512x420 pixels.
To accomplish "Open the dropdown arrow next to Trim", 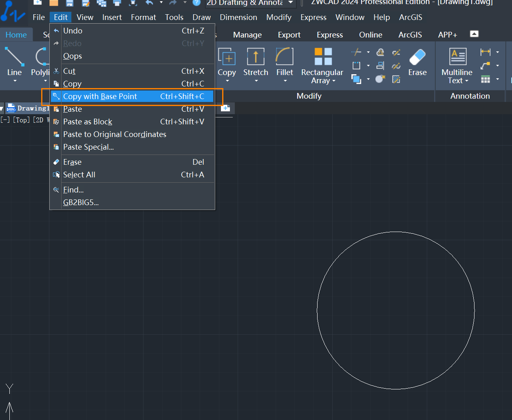I will pos(368,52).
